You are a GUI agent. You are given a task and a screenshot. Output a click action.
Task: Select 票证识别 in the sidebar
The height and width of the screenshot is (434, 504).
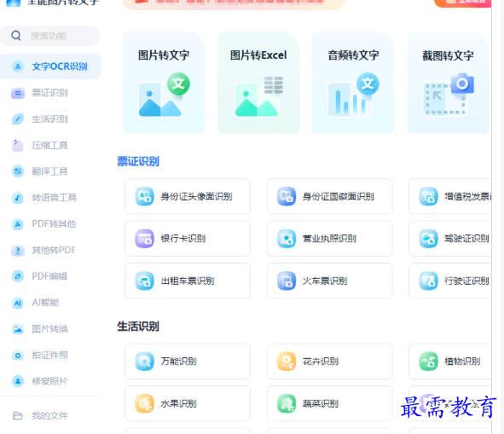pos(50,93)
